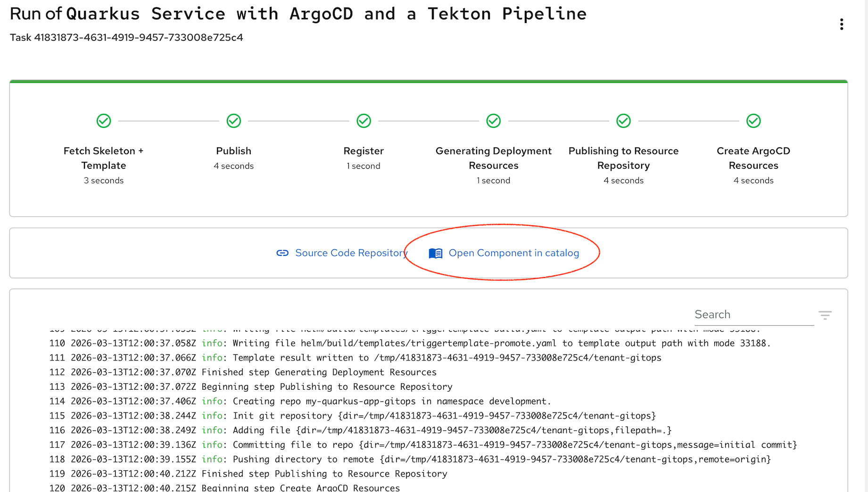The width and height of the screenshot is (868, 492).
Task: Click the Register step checkmark icon
Action: pos(364,121)
